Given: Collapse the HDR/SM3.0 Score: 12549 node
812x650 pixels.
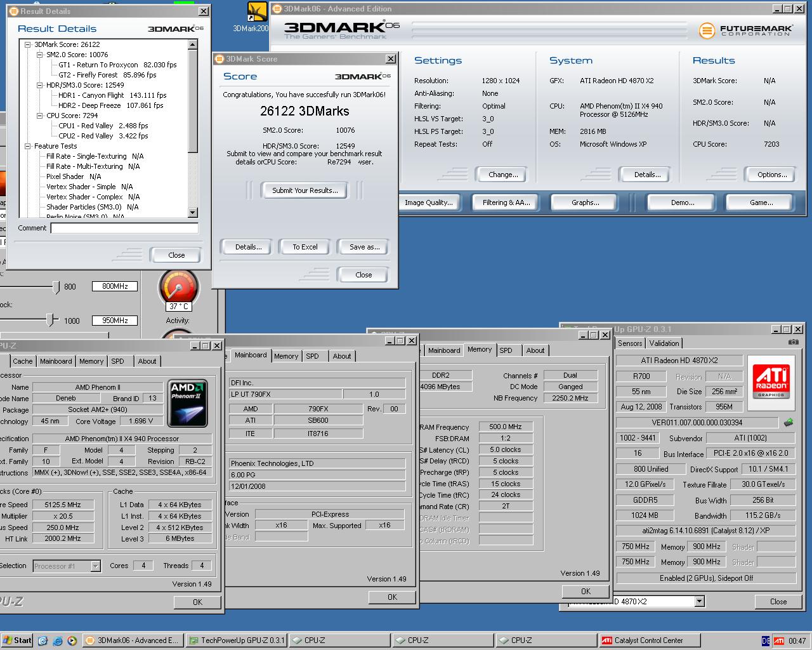Looking at the screenshot, I should [x=40, y=85].
